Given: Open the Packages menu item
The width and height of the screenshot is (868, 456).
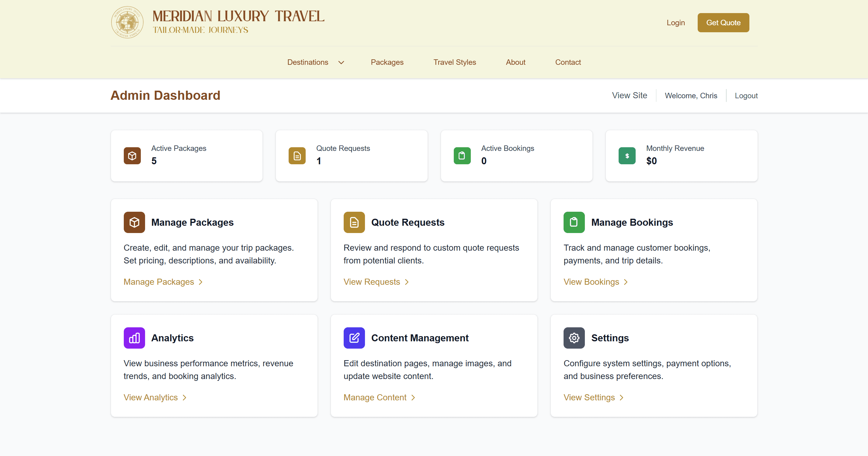Looking at the screenshot, I should tap(387, 62).
